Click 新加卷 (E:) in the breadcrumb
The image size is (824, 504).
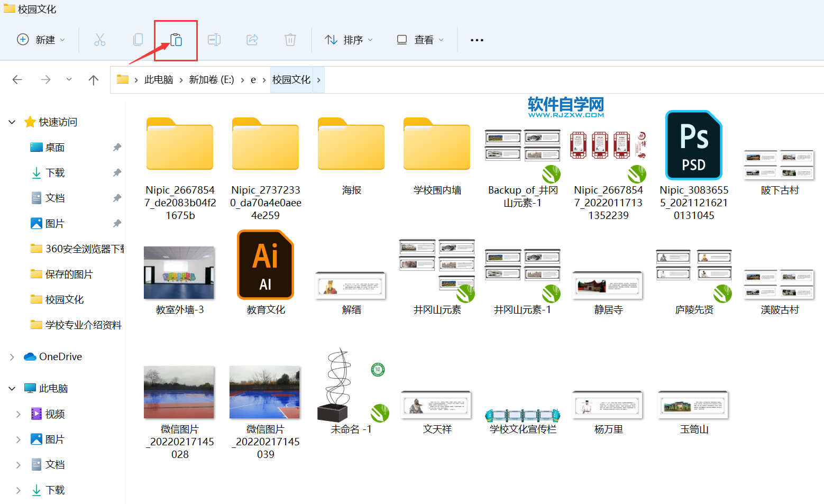(x=212, y=80)
